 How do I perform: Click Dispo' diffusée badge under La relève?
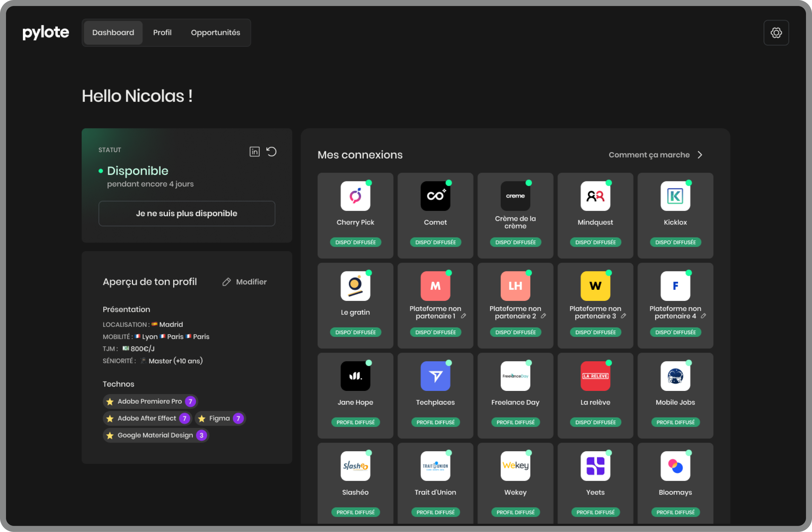click(x=595, y=422)
